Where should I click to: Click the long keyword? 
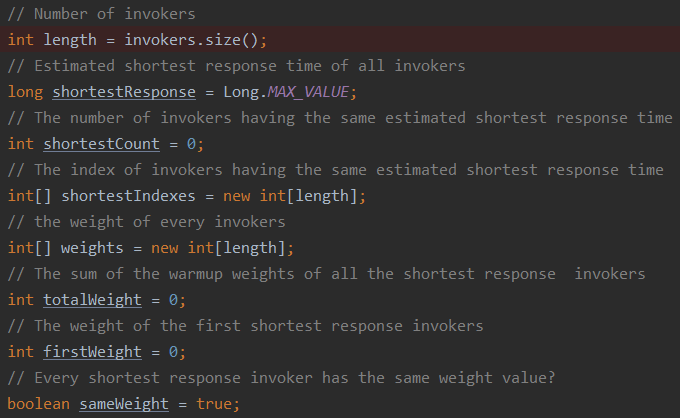pos(26,92)
